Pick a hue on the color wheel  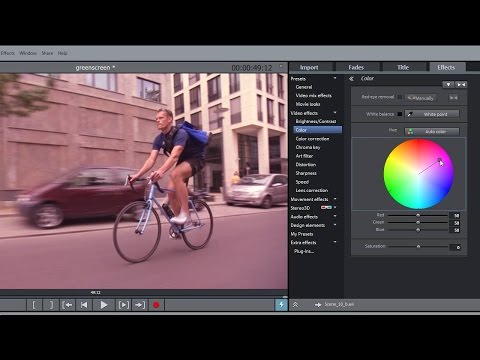click(419, 174)
